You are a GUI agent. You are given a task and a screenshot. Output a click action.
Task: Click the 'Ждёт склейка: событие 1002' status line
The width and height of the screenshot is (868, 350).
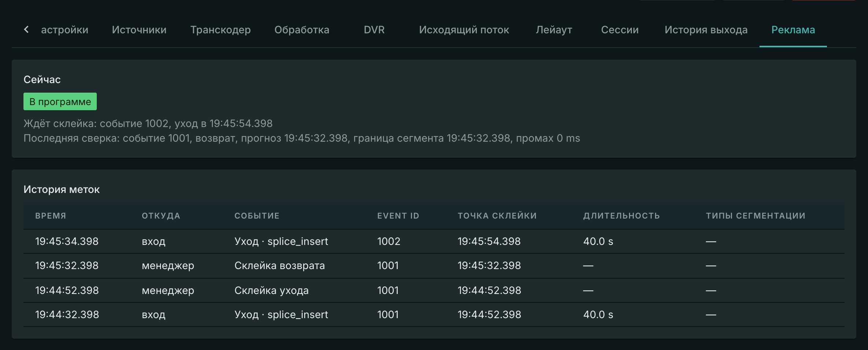[x=148, y=123]
